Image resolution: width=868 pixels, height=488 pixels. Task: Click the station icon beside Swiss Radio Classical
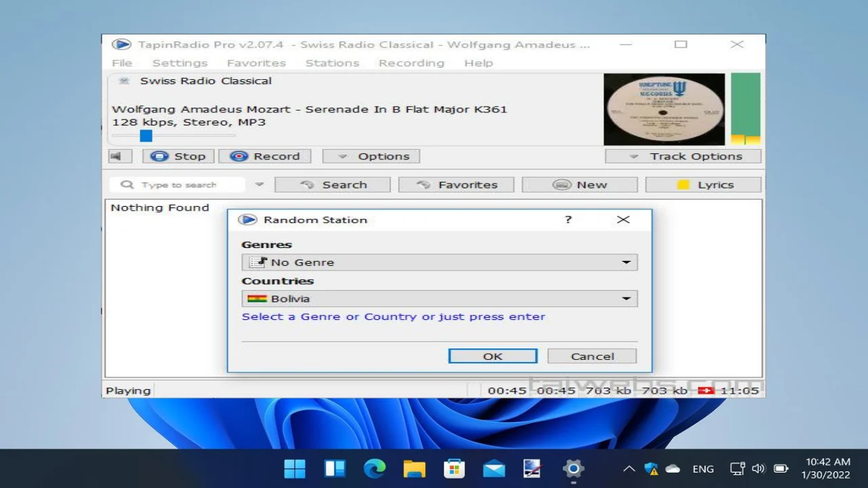click(x=123, y=81)
